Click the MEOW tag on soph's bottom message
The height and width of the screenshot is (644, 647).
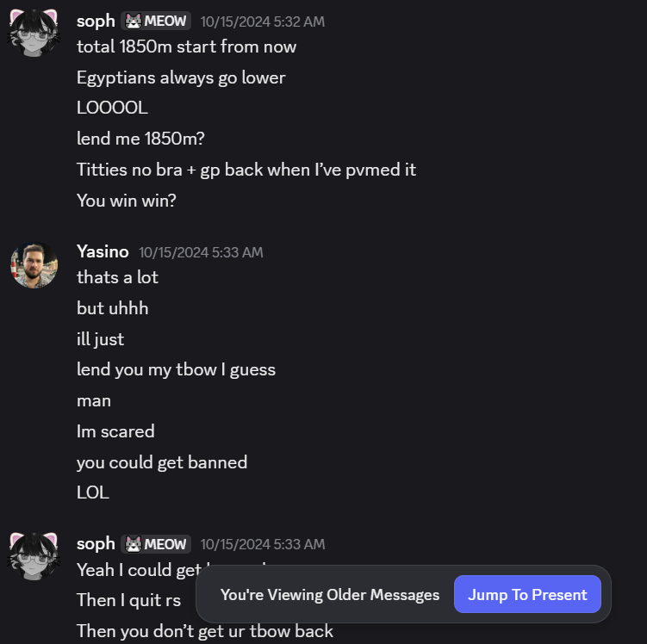(x=156, y=544)
